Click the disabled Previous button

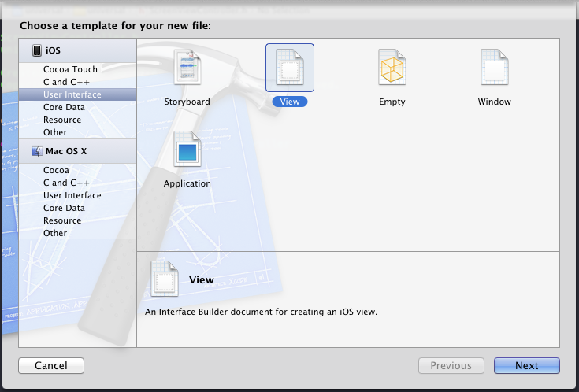451,365
